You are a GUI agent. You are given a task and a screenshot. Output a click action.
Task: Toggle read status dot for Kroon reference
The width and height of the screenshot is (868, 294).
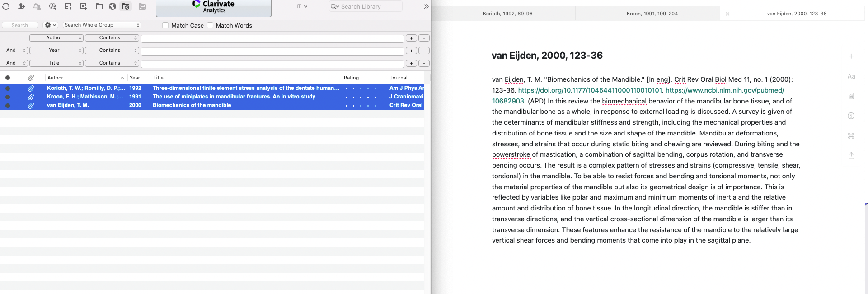8,97
